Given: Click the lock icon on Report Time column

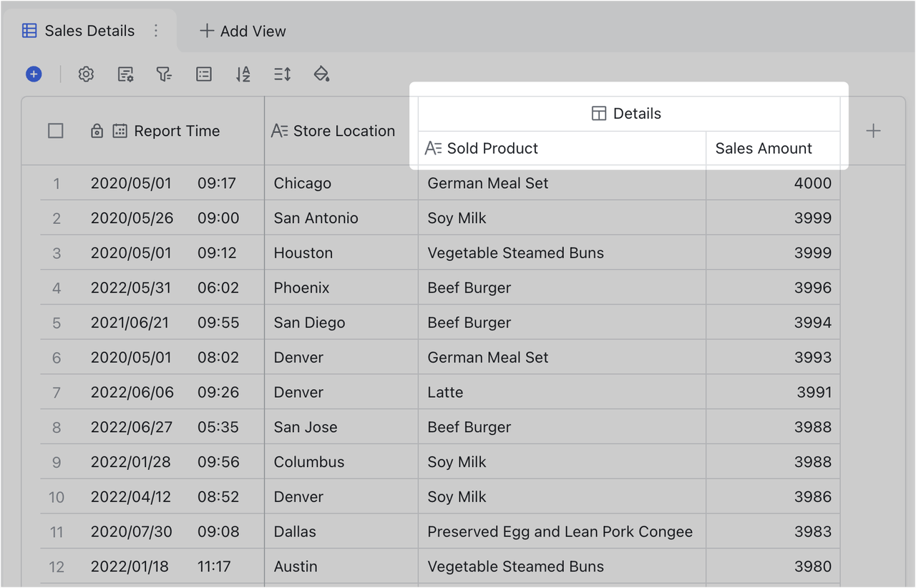Looking at the screenshot, I should 97,131.
